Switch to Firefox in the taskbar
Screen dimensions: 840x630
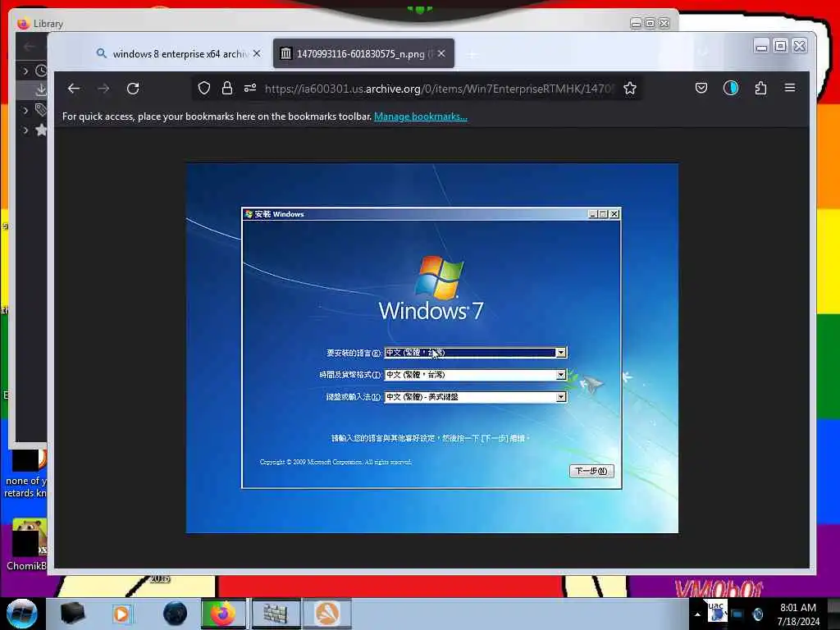point(223,614)
